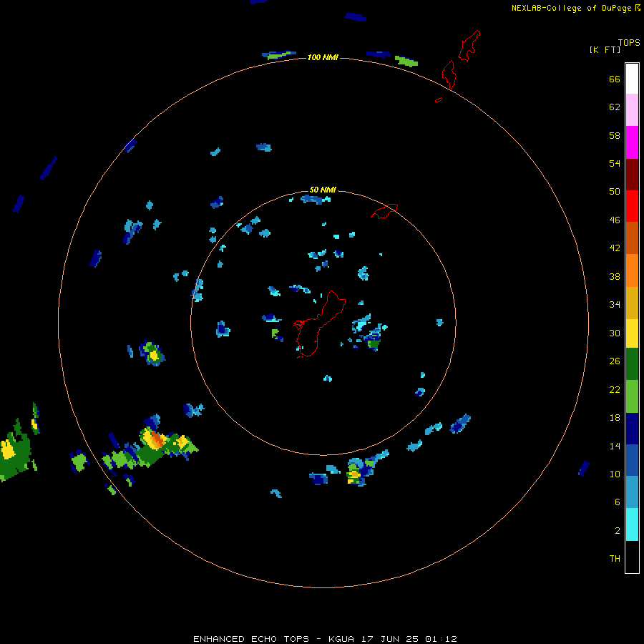Click the legend value "38"
This screenshot has width=644, height=644.
coord(615,276)
